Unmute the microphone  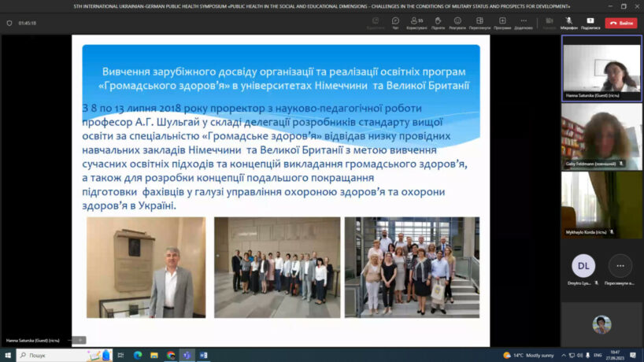pos(568,22)
